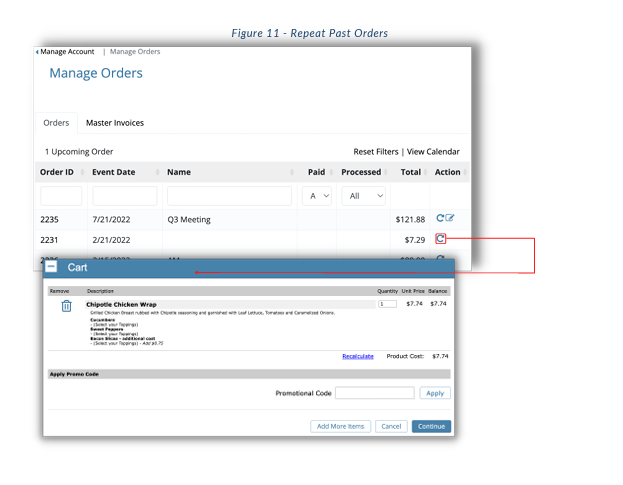Sort by the Total column header
The image size is (623, 485).
(410, 172)
